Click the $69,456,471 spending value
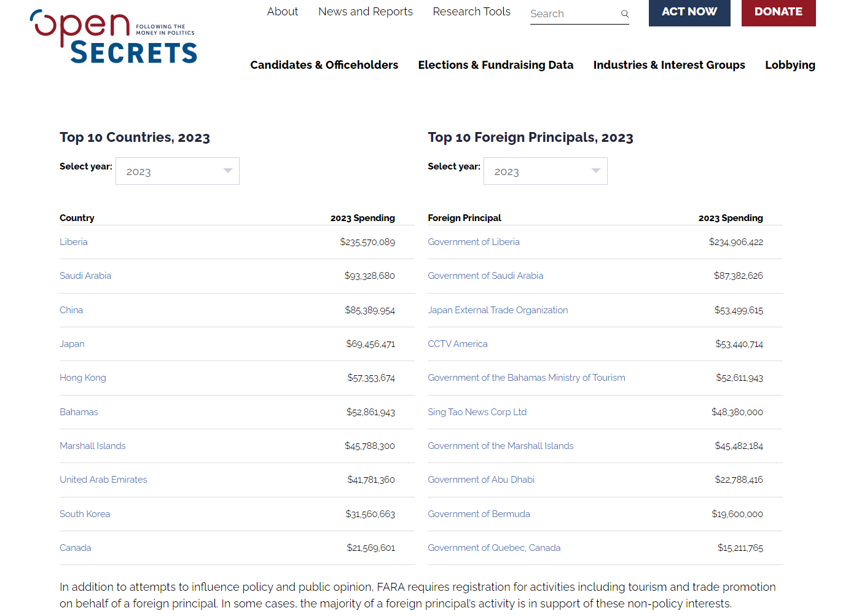The image size is (851, 616). 371,344
